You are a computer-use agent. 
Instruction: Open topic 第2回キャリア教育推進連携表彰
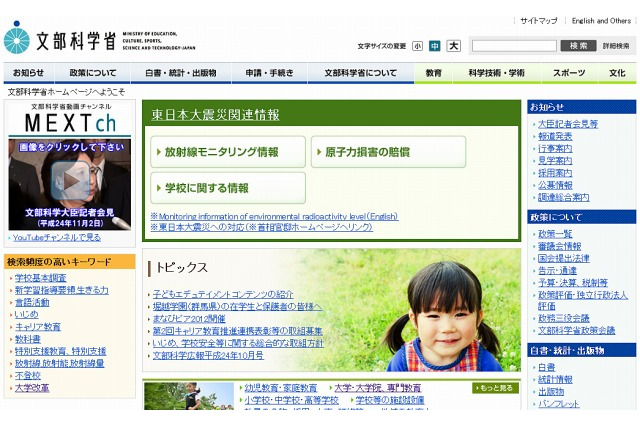click(238, 331)
